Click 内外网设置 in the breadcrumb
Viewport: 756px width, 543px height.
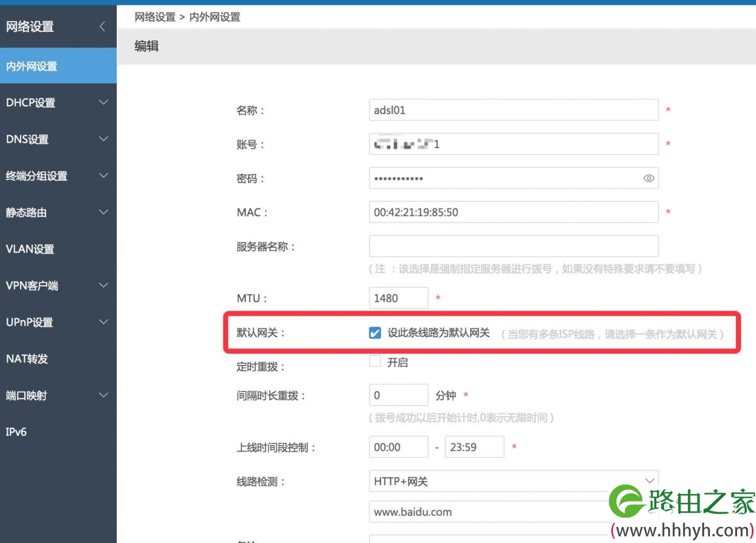coord(214,17)
